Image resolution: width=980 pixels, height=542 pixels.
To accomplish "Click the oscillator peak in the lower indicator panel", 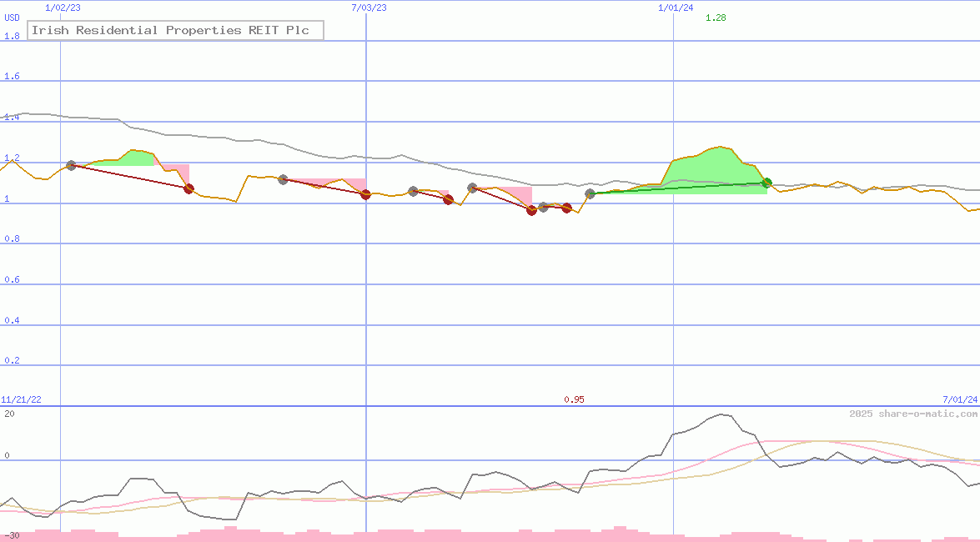I will 721,414.
